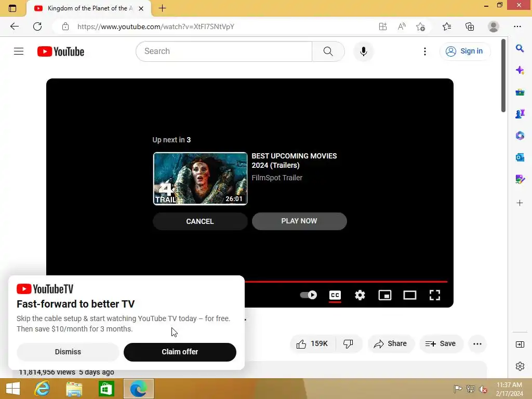Open File Explorer from taskbar
Viewport: 532px width, 399px height.
coord(74,389)
